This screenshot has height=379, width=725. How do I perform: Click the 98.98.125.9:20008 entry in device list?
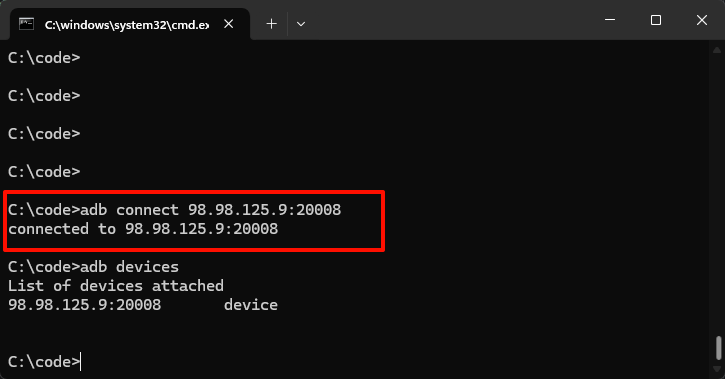[85, 305]
